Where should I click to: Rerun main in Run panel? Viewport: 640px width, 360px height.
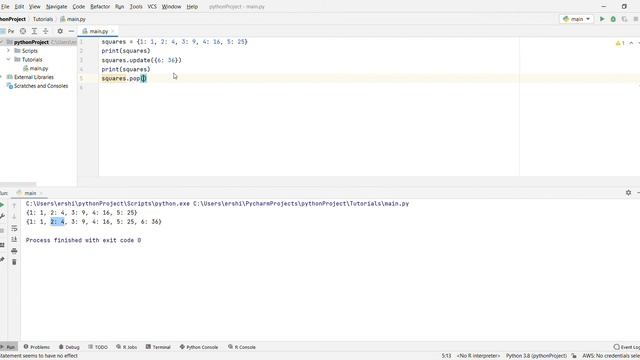pos(2,205)
